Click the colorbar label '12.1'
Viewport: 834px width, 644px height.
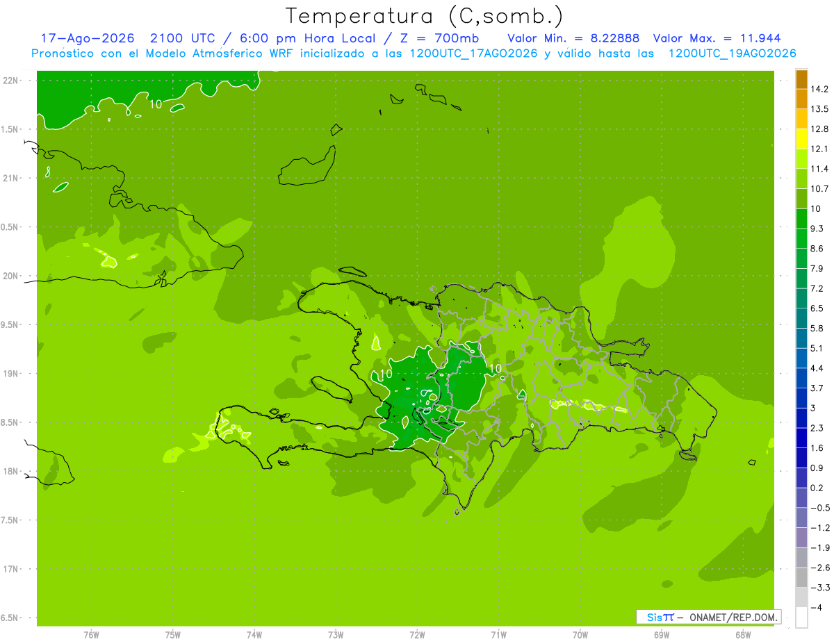(819, 149)
